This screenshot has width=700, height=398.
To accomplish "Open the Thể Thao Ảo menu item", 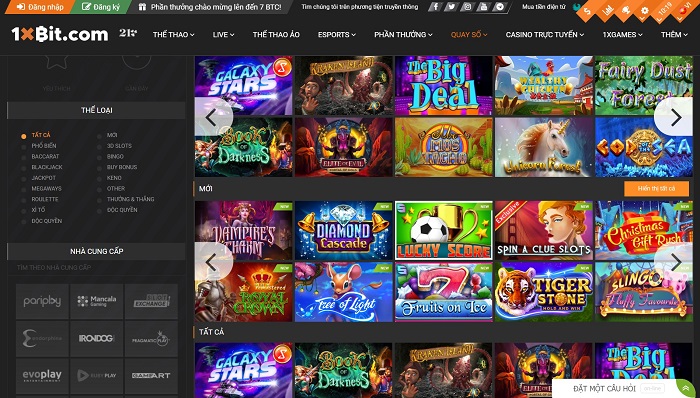I will 276,34.
